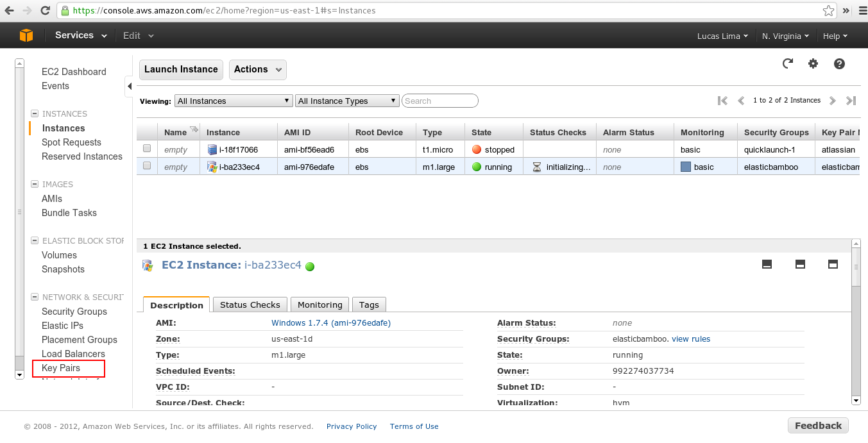
Task: Open the Services menu
Action: click(74, 35)
